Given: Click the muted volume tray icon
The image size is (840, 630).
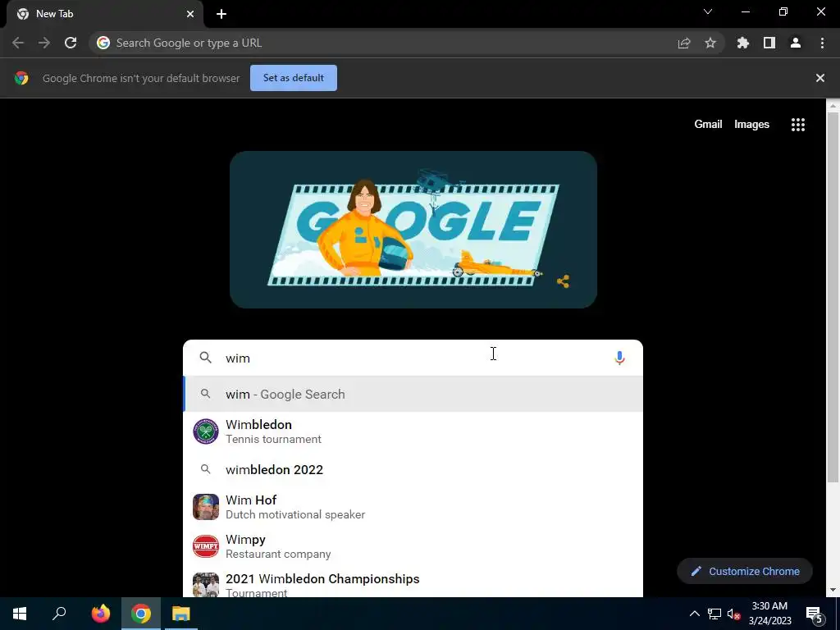Looking at the screenshot, I should (x=733, y=614).
